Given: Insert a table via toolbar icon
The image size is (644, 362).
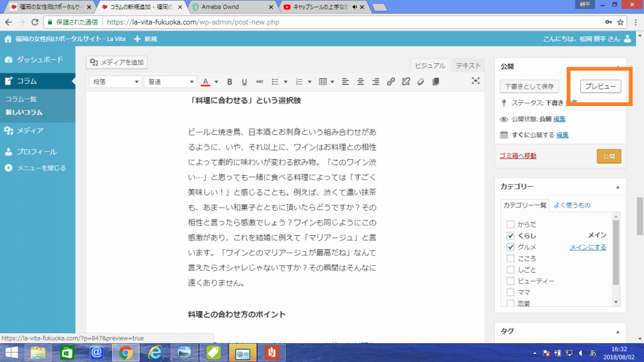Looking at the screenshot, I should click(323, 81).
